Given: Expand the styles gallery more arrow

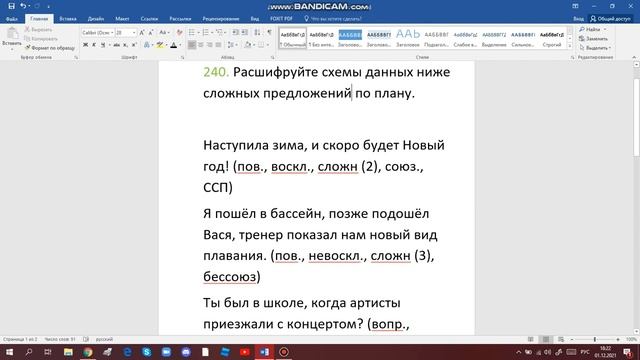Looking at the screenshot, I should 570,46.
